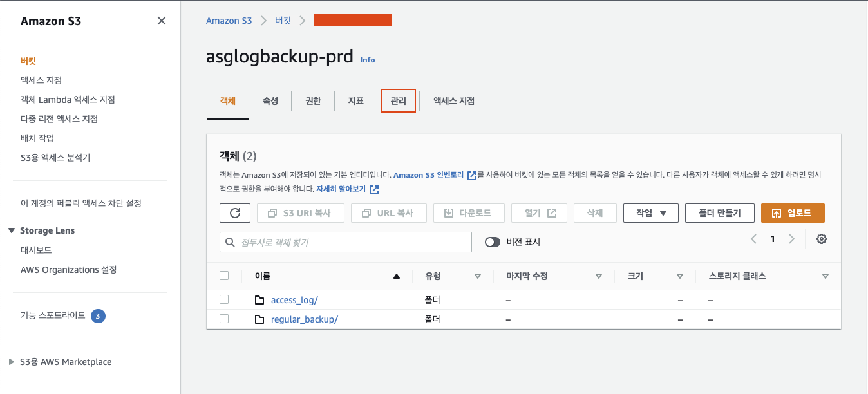868x394 pixels.
Task: Switch to the 속성 tab
Action: click(270, 101)
